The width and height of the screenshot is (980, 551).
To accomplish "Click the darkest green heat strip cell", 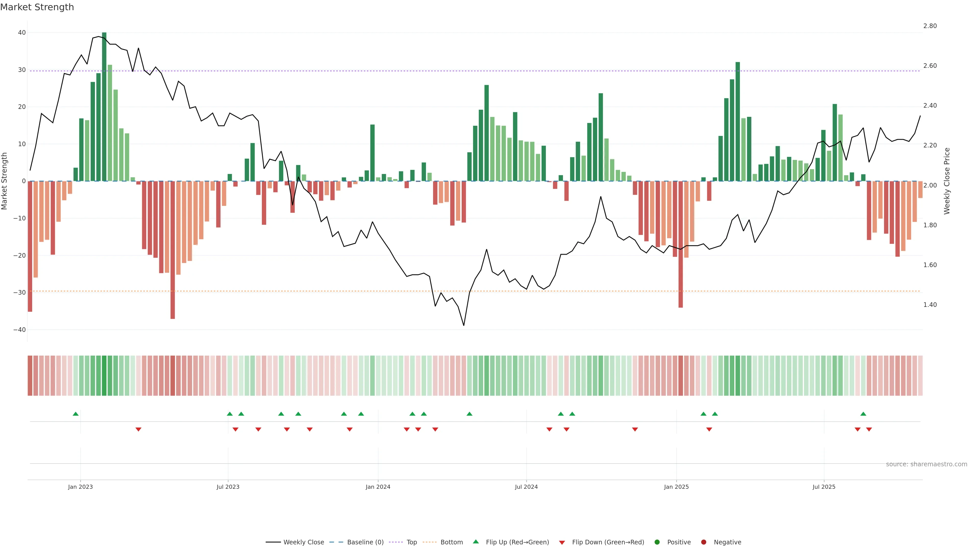I will pyautogui.click(x=104, y=375).
